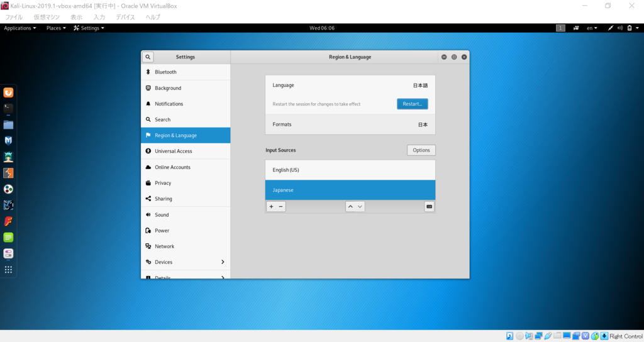This screenshot has height=342, width=644.
Task: Open system menu arrow at top right
Action: pos(638,28)
